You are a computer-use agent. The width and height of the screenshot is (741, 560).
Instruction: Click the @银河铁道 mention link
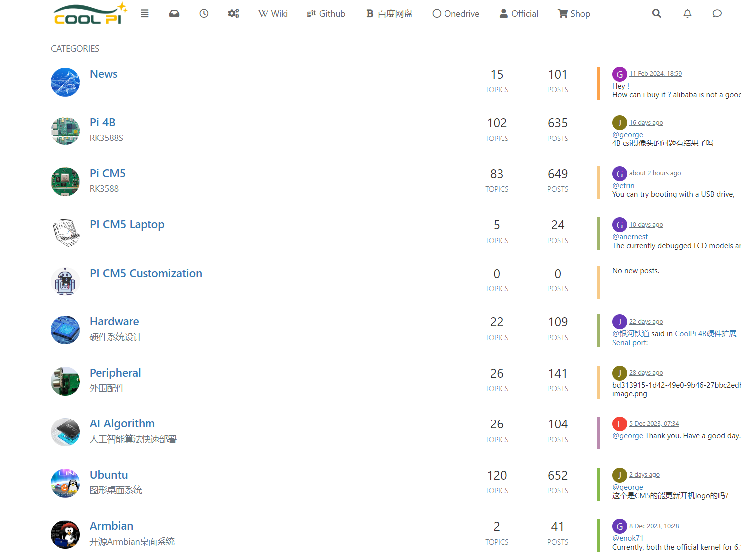point(631,334)
